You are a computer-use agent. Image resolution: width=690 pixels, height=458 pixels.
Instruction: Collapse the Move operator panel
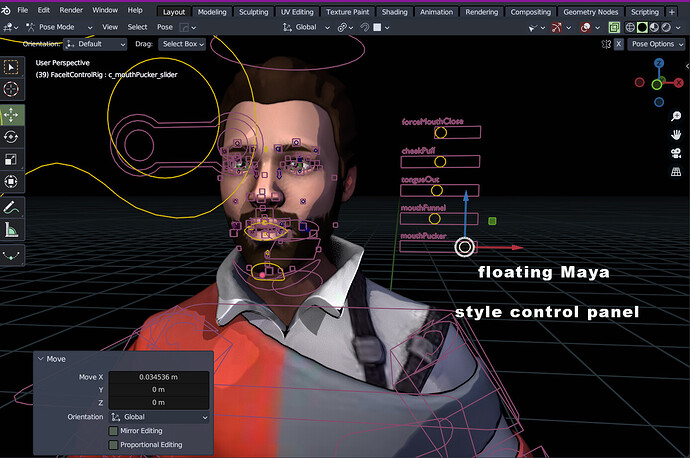coord(41,359)
